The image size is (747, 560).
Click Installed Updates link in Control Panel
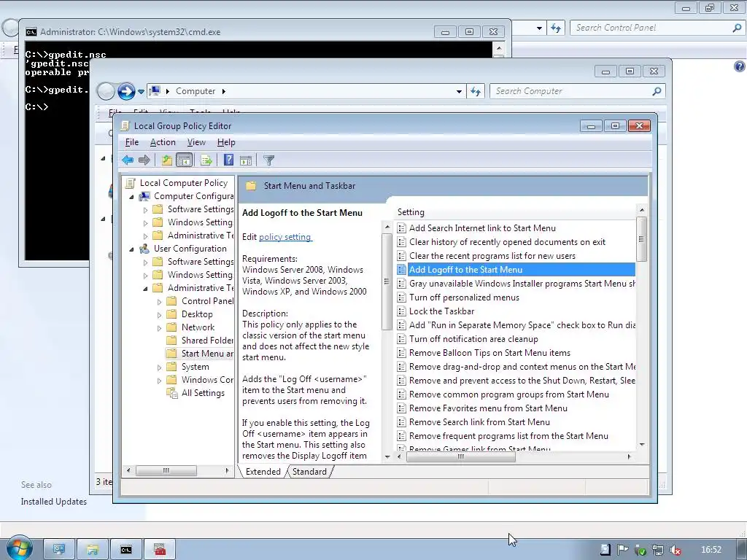pos(54,502)
